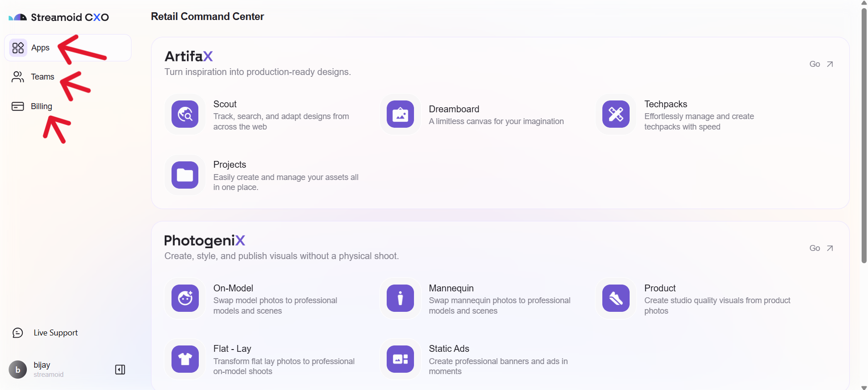Click Go link for ArtifaX

(821, 64)
